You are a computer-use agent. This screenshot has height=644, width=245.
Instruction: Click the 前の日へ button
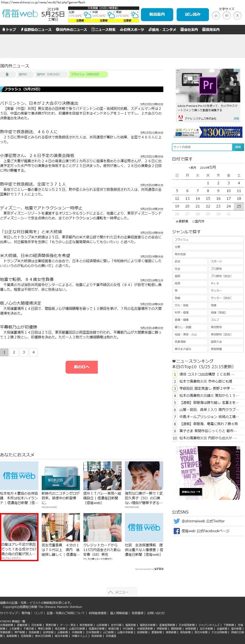(82, 367)
